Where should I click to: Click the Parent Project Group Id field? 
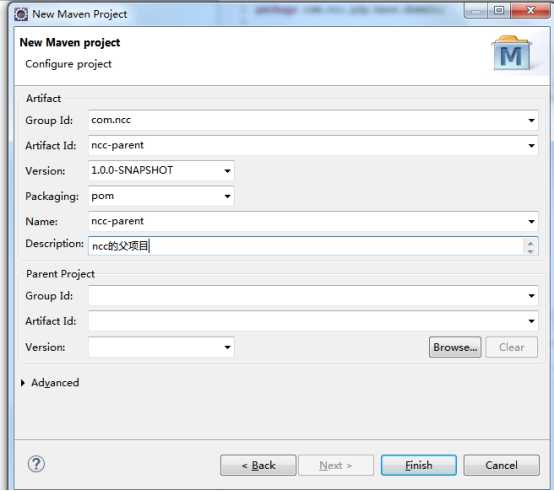pyautogui.click(x=313, y=296)
